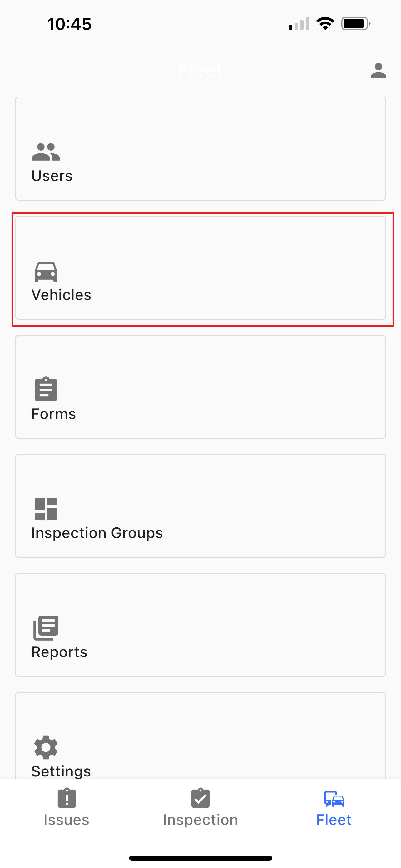Viewport: 401px width, 868px height.
Task: Tap the profile icon at top right
Action: pyautogui.click(x=379, y=70)
